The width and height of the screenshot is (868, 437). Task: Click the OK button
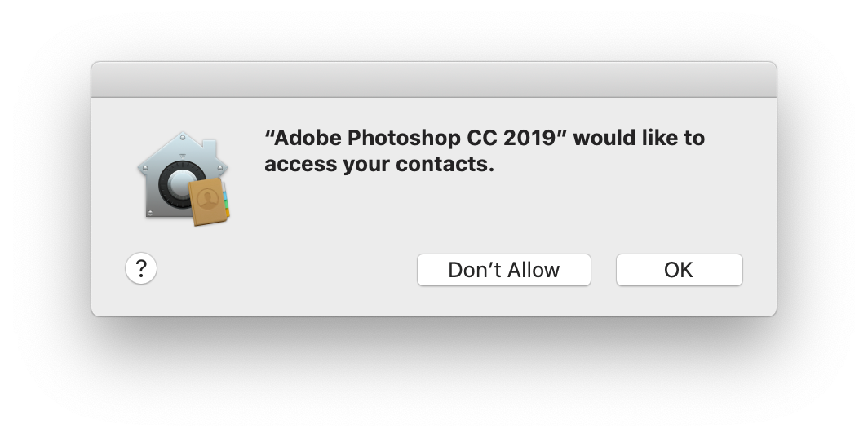pos(679,270)
